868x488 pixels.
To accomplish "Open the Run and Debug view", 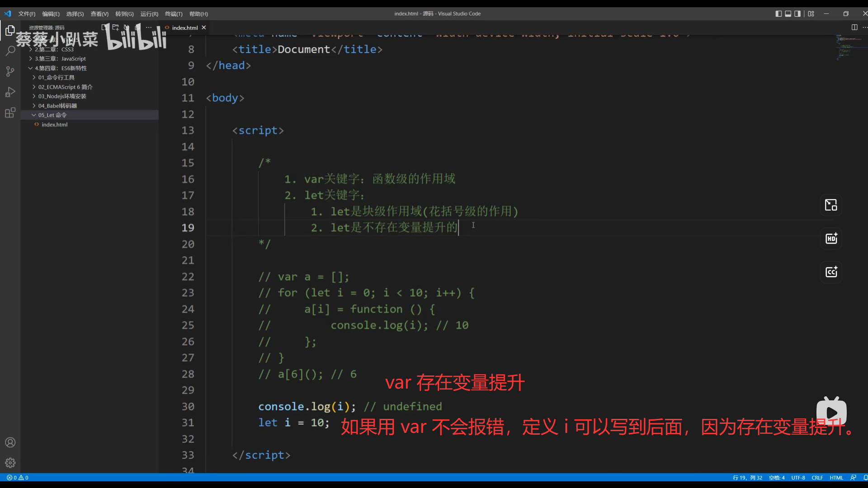I will [x=10, y=92].
